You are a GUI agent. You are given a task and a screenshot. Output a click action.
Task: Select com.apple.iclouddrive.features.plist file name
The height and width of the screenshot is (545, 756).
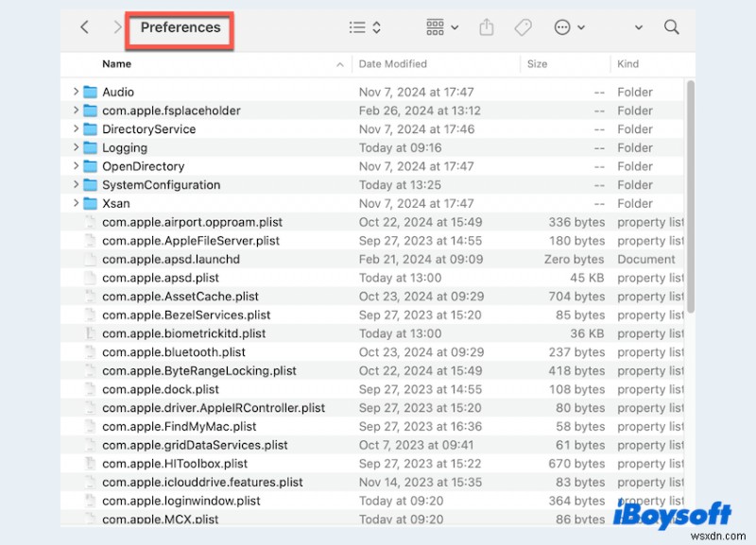coord(202,482)
